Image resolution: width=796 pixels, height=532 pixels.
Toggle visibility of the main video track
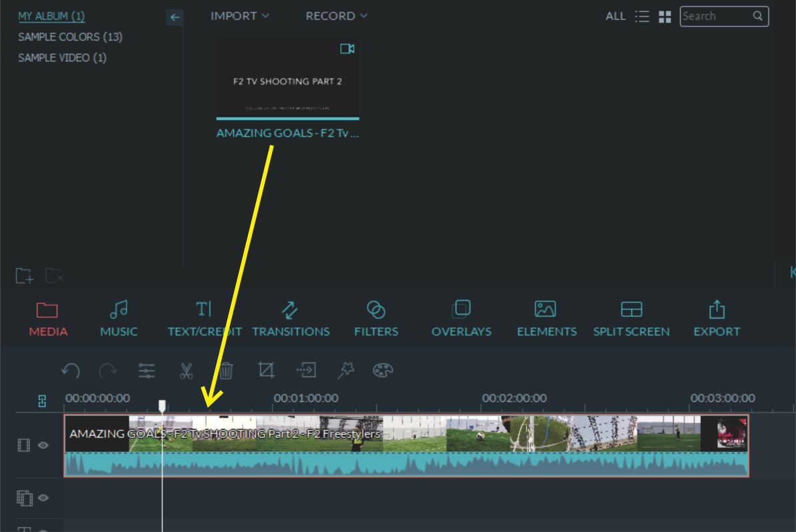pos(43,445)
